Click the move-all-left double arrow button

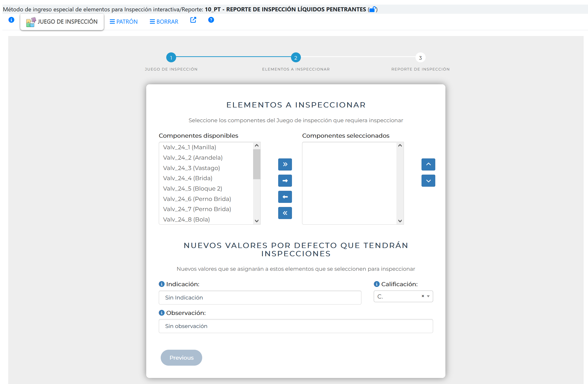(285, 213)
